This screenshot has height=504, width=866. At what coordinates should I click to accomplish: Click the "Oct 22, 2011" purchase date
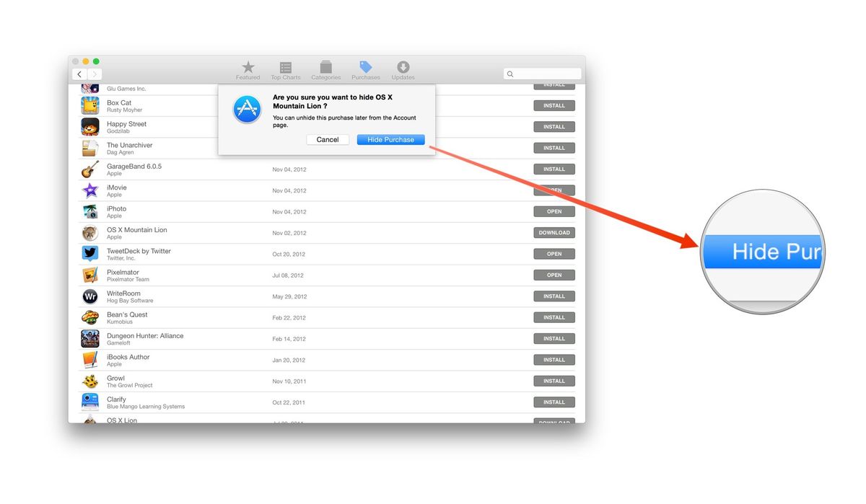(x=289, y=402)
